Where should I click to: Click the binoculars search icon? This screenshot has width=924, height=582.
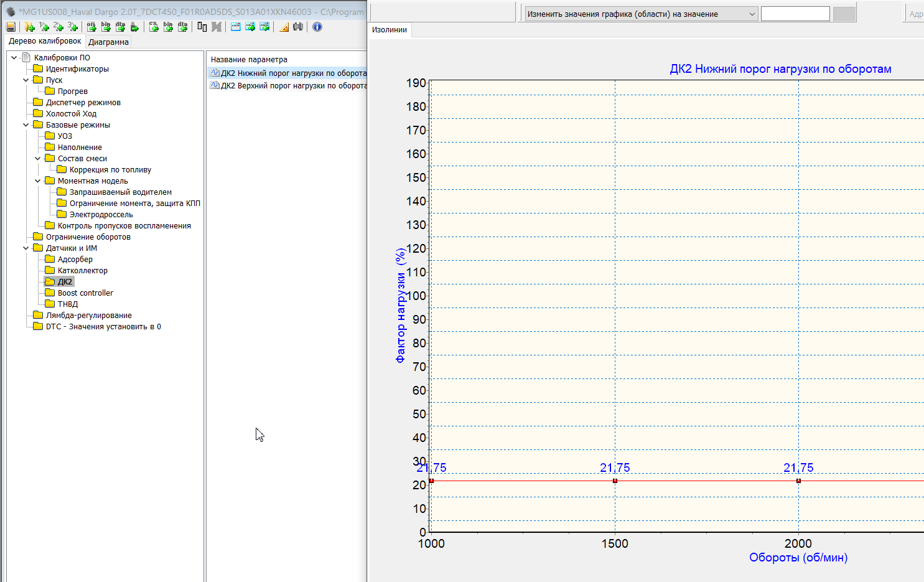298,27
